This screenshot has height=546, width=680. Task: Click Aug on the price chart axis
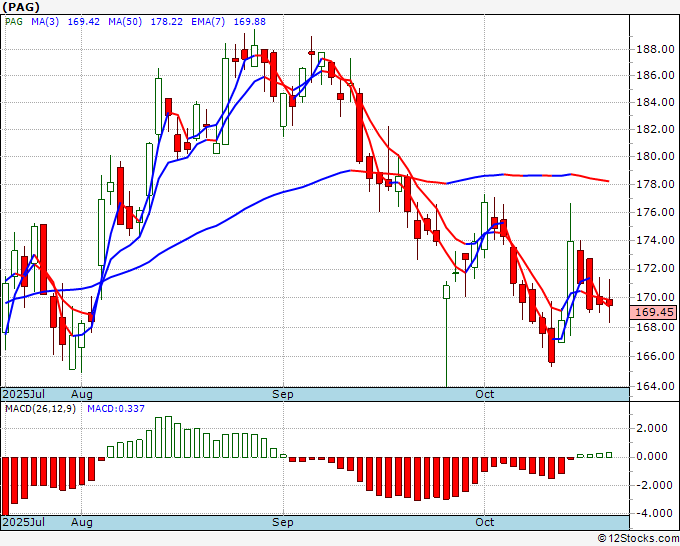(x=82, y=394)
